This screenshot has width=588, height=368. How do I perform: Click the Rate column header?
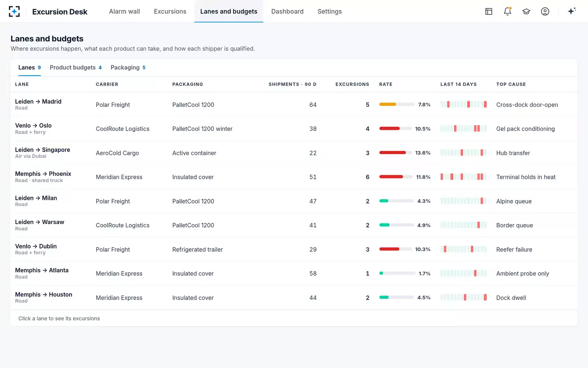(385, 84)
